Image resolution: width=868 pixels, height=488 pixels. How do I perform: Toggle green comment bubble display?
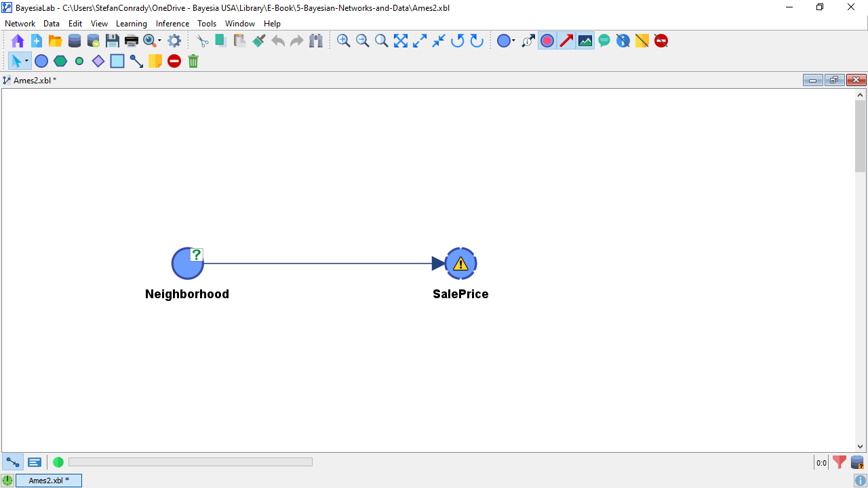pyautogui.click(x=604, y=41)
